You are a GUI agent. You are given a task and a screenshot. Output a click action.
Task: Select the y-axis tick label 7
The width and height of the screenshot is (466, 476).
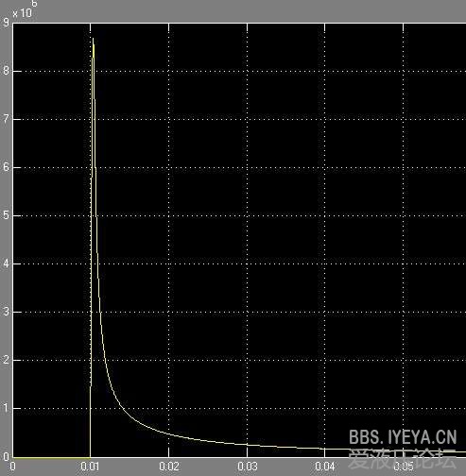point(6,119)
